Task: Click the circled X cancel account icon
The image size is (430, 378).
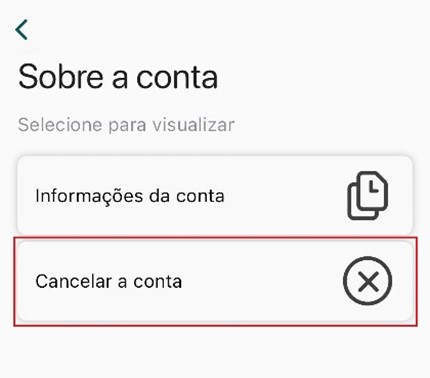Action: [367, 281]
